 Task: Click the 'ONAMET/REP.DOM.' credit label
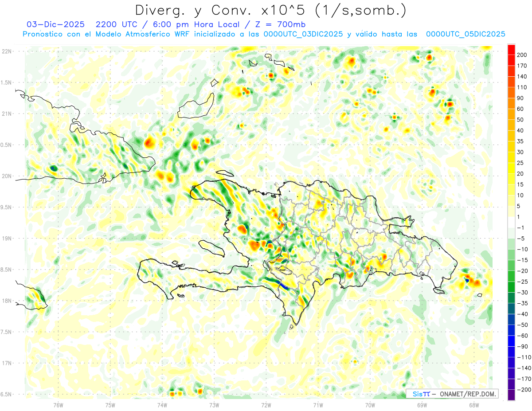[469, 394]
